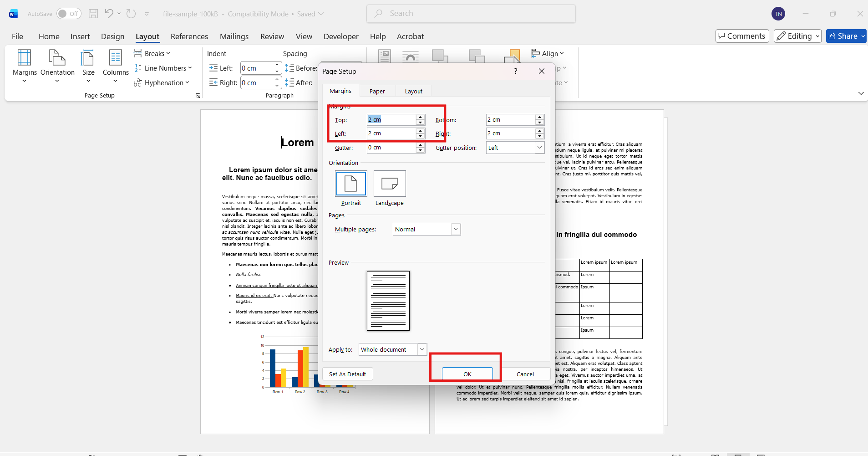Switch to the Paper tab in dialog
This screenshot has height=456, width=868.
tap(377, 91)
